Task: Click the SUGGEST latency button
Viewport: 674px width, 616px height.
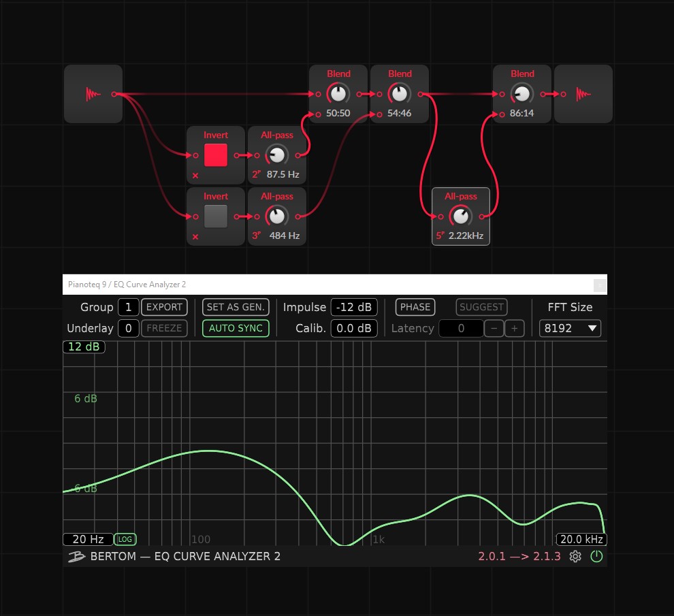Action: 481,307
